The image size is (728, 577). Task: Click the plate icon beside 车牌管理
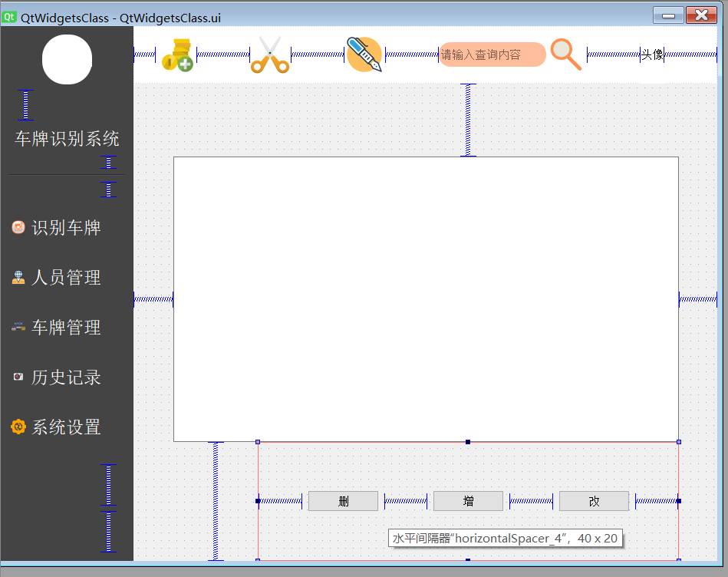[18, 327]
